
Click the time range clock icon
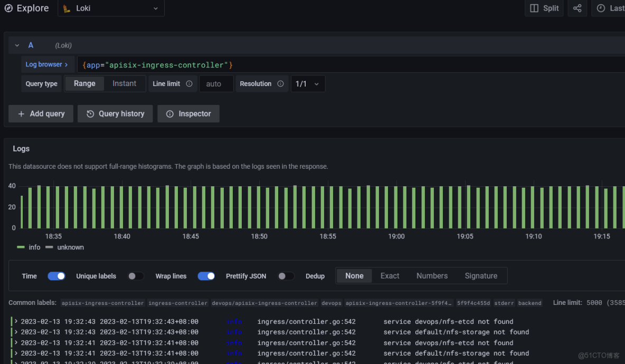pyautogui.click(x=601, y=8)
